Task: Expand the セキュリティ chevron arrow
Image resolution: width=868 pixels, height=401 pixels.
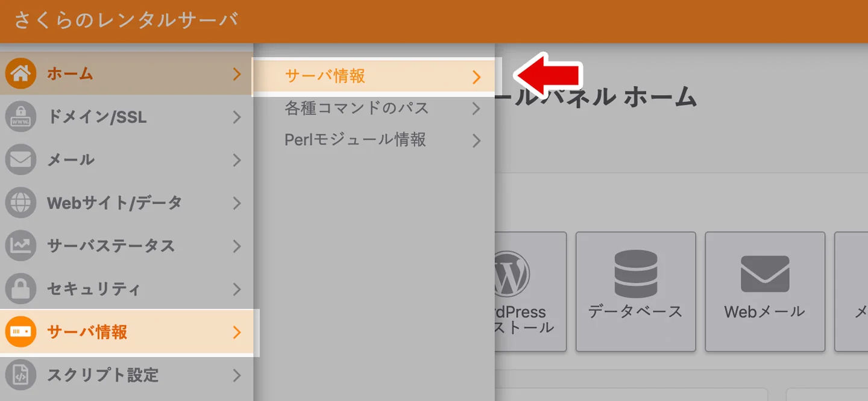Action: [x=237, y=289]
